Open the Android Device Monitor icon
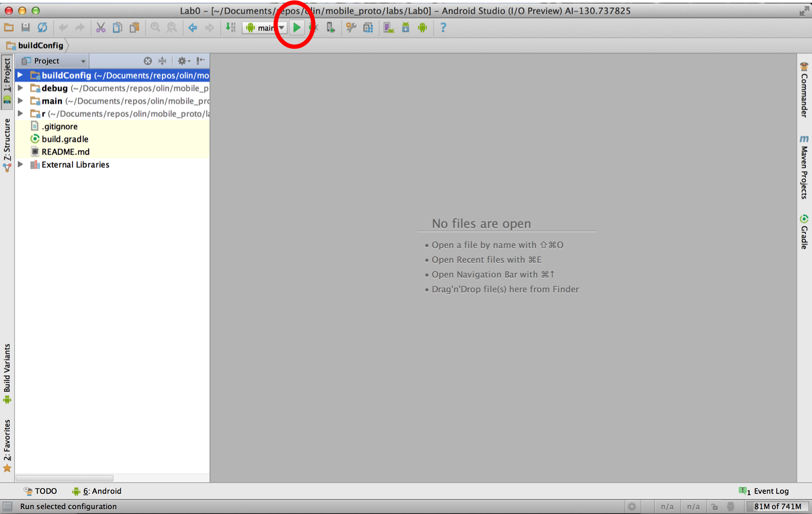The width and height of the screenshot is (812, 514). [422, 28]
